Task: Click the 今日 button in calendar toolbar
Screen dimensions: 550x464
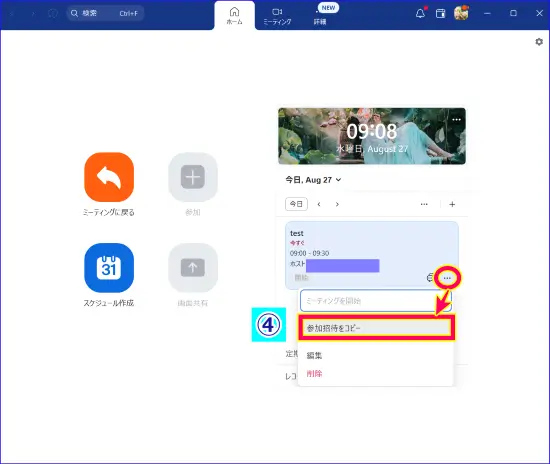Action: 296,204
